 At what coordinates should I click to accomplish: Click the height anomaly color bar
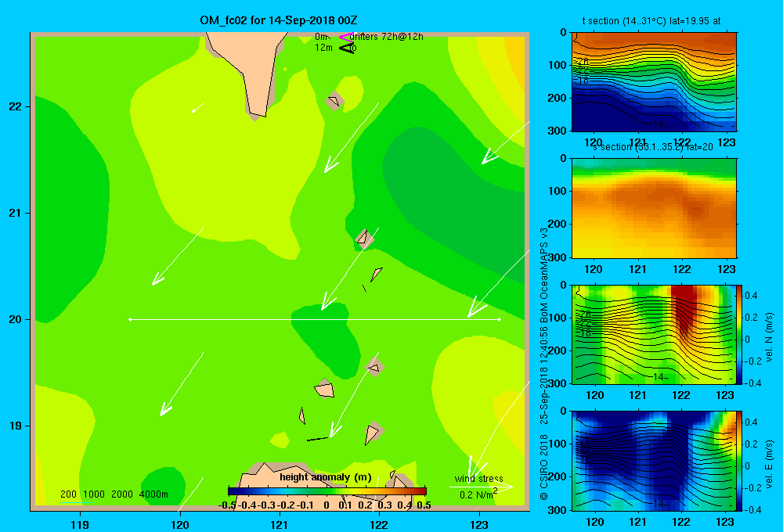[x=327, y=491]
